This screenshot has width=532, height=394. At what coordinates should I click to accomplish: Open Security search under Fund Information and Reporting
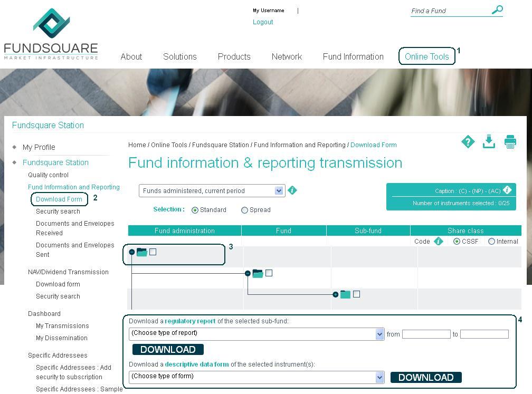pos(58,211)
